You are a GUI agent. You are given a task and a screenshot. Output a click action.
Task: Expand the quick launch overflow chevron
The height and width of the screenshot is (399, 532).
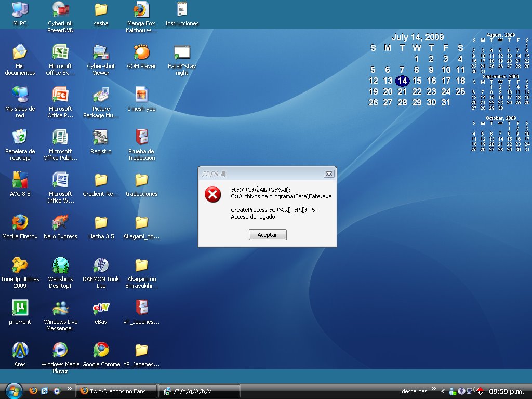pos(69,389)
